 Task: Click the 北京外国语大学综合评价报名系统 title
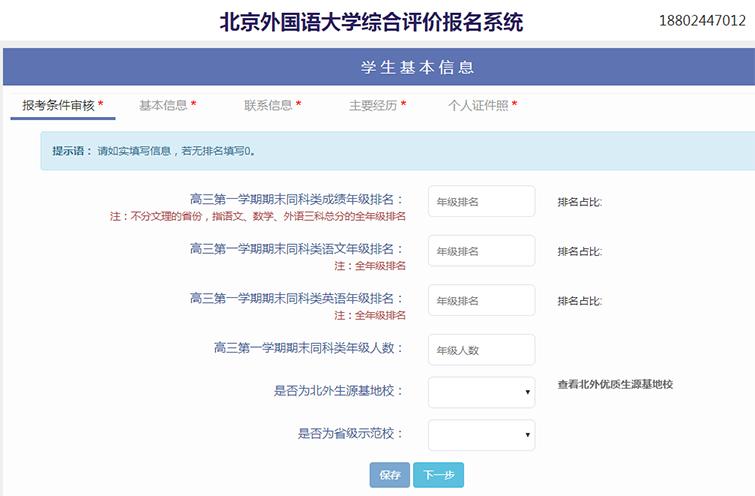coord(371,22)
